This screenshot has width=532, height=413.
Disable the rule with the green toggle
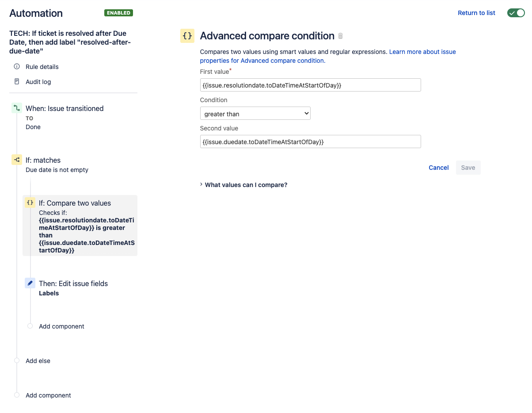[x=516, y=13]
